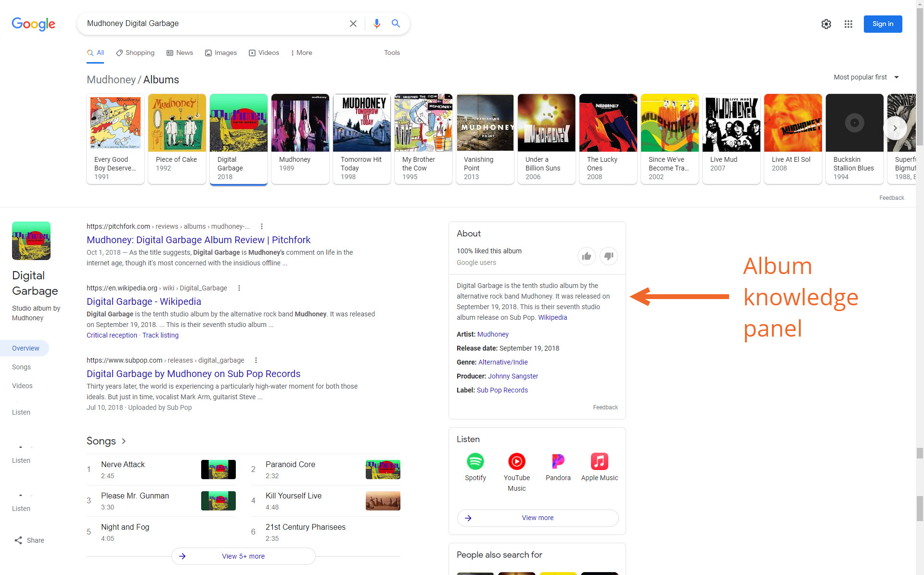This screenshot has height=575, width=924.
Task: Select Overview in left sidebar
Action: click(x=25, y=348)
